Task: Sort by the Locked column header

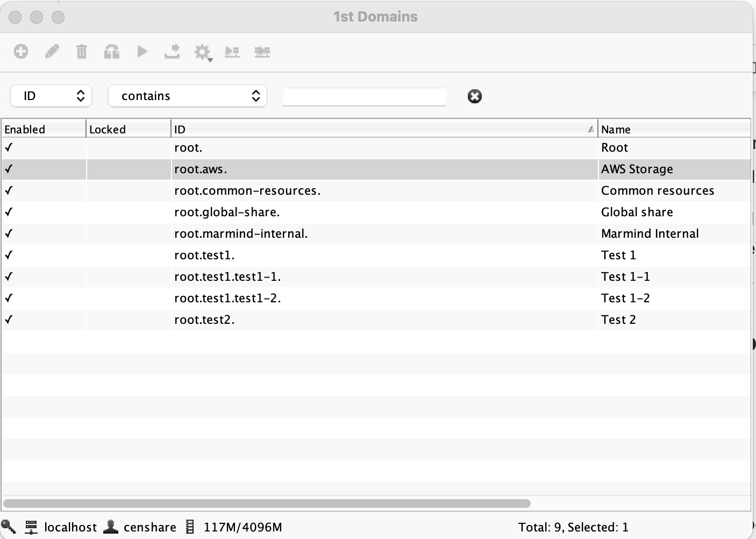Action: click(x=129, y=129)
